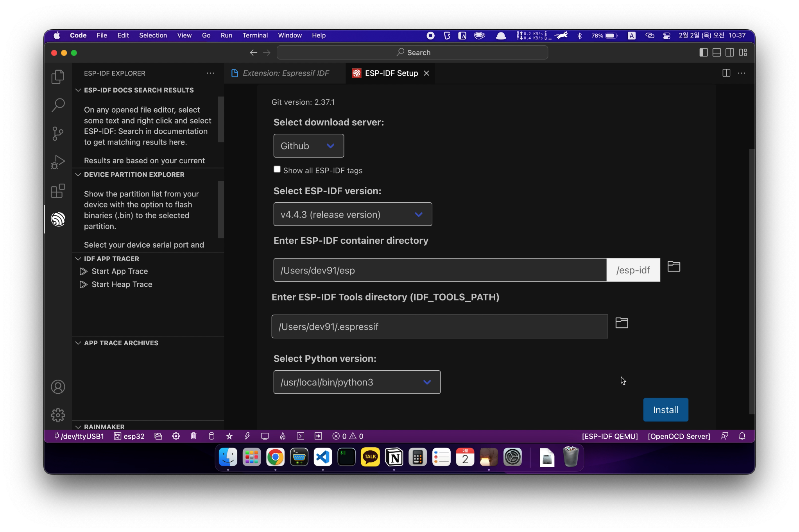The height and width of the screenshot is (532, 799).
Task: Click the flash (lightning bolt) status bar icon
Action: tap(247, 436)
